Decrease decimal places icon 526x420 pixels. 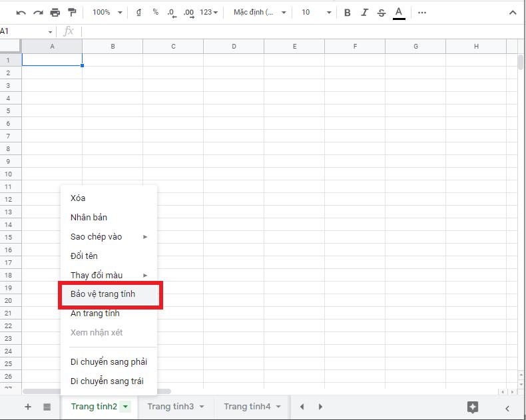[172, 13]
